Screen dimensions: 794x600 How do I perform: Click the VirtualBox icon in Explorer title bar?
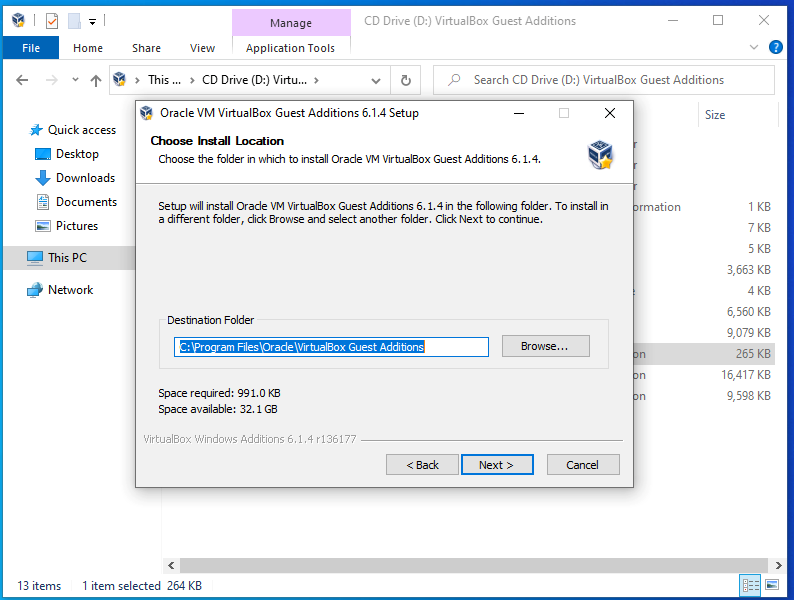[18, 20]
